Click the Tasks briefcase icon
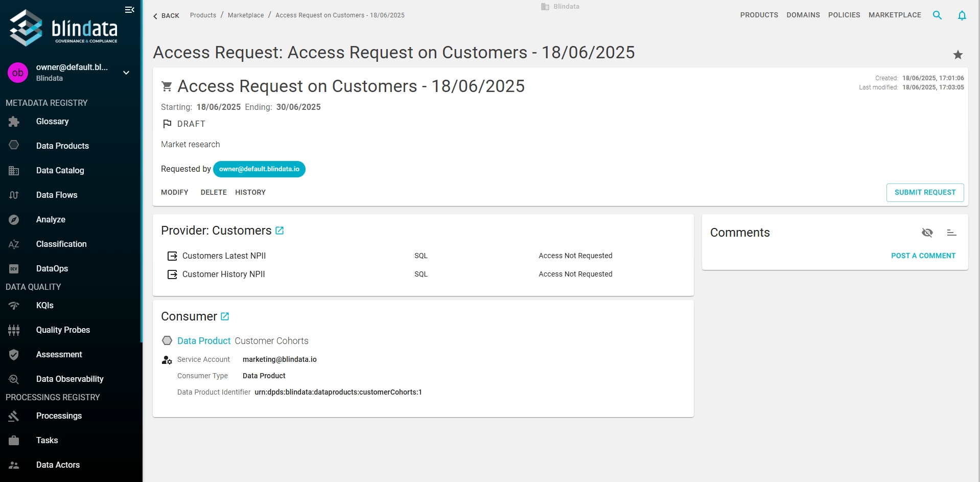The height and width of the screenshot is (482, 980). coord(14,441)
